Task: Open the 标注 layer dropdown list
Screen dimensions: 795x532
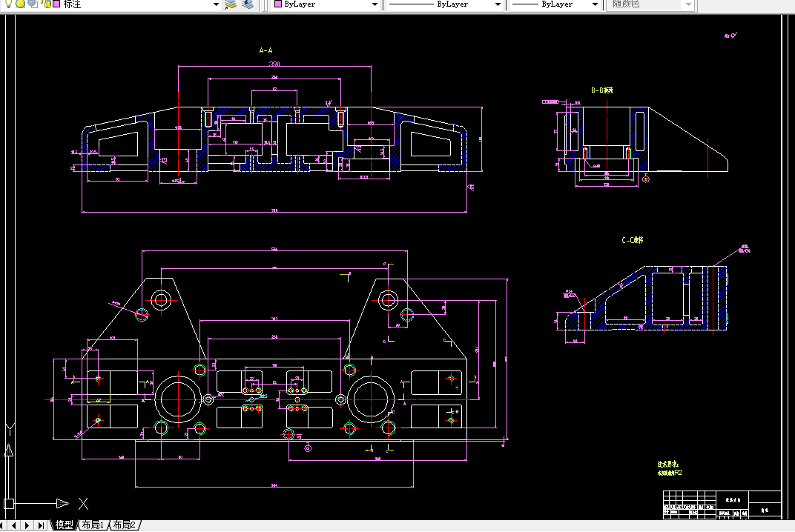Action: click(216, 4)
